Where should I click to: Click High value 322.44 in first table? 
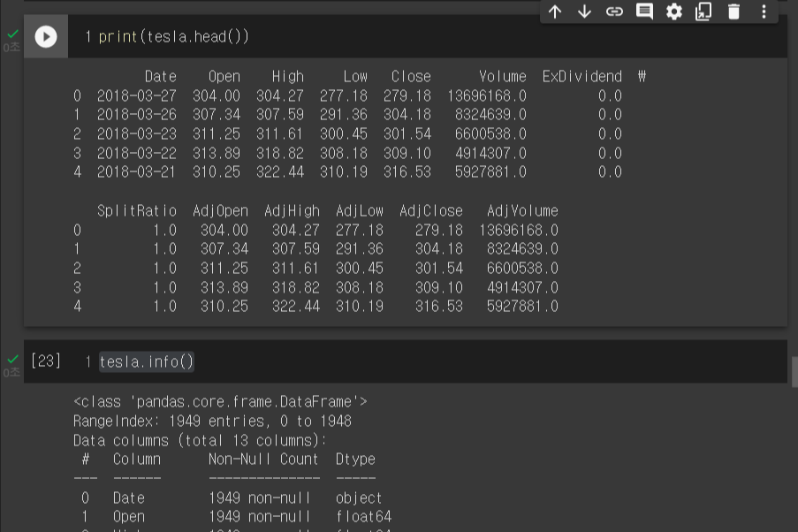[x=280, y=172]
